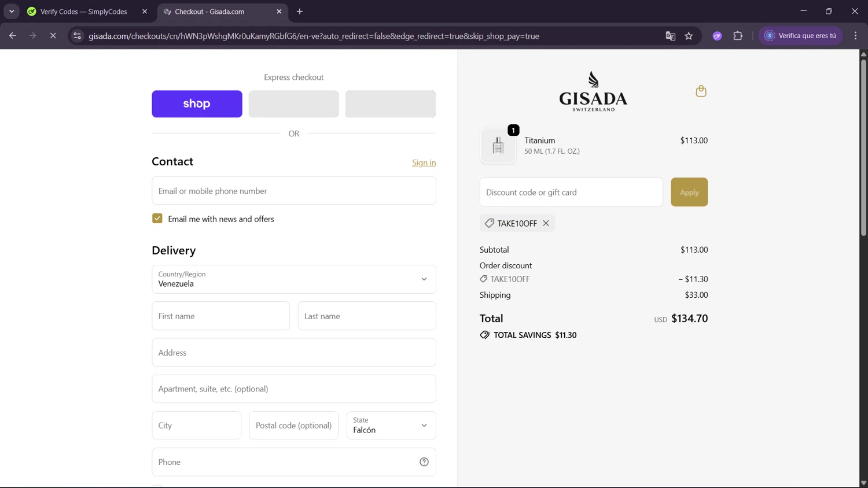
Task: Click the Apply discount button
Action: [689, 192]
